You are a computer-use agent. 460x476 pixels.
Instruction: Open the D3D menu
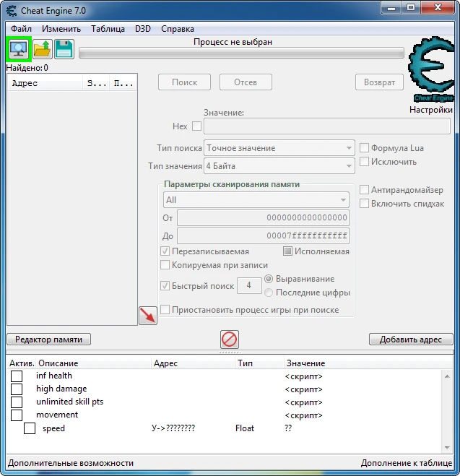click(x=143, y=29)
